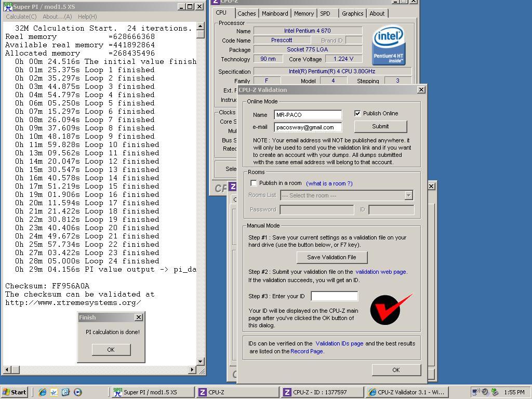Open the Start menu
Screen dimensions: 532x399
click(14, 392)
